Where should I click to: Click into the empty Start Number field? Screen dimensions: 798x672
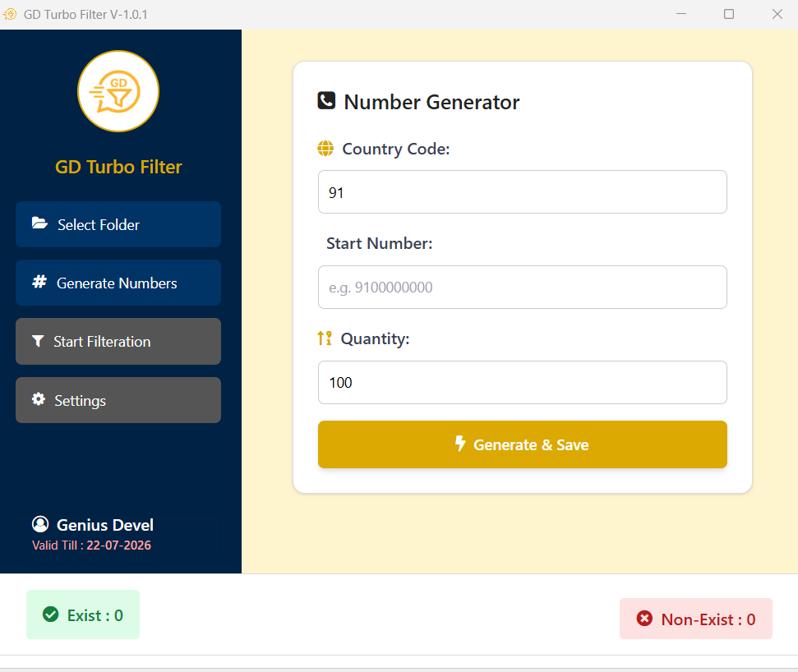point(522,288)
